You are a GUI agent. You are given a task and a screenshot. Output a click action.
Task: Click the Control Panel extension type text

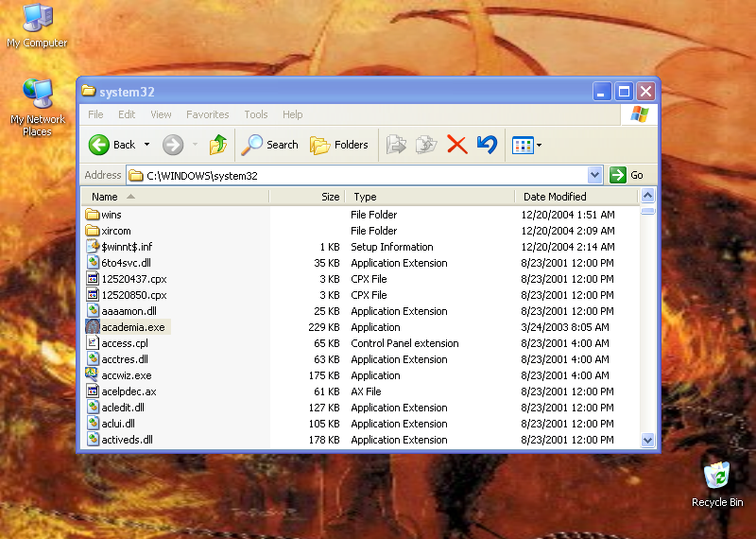(x=404, y=343)
